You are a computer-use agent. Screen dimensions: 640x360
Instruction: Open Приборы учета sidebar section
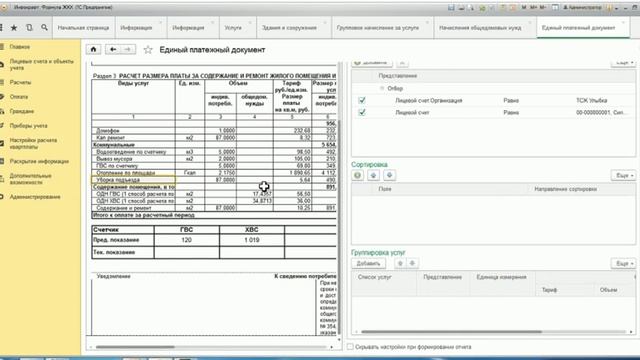(x=28, y=126)
